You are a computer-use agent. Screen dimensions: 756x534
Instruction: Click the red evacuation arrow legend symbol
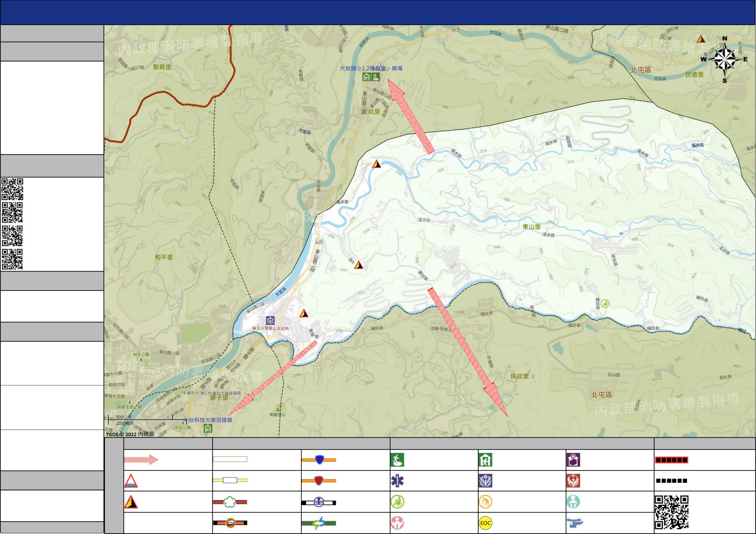tap(141, 460)
